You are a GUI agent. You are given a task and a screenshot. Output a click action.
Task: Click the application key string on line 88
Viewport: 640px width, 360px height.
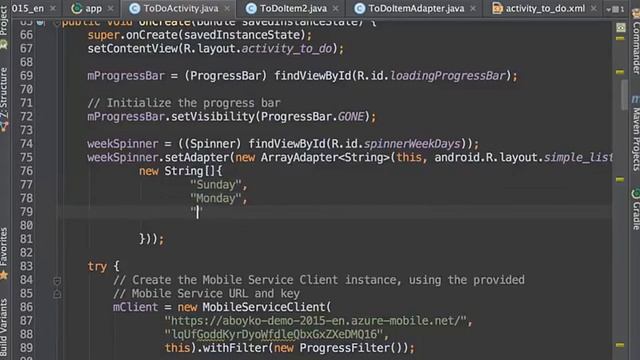click(x=273, y=334)
